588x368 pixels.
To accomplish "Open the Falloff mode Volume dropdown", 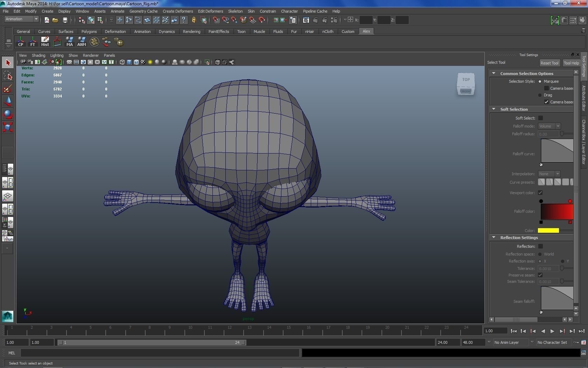I will click(549, 126).
